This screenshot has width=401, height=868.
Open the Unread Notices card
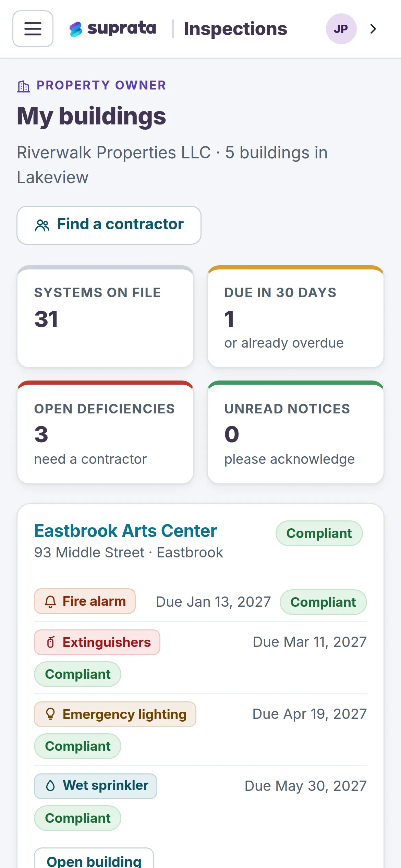point(295,432)
